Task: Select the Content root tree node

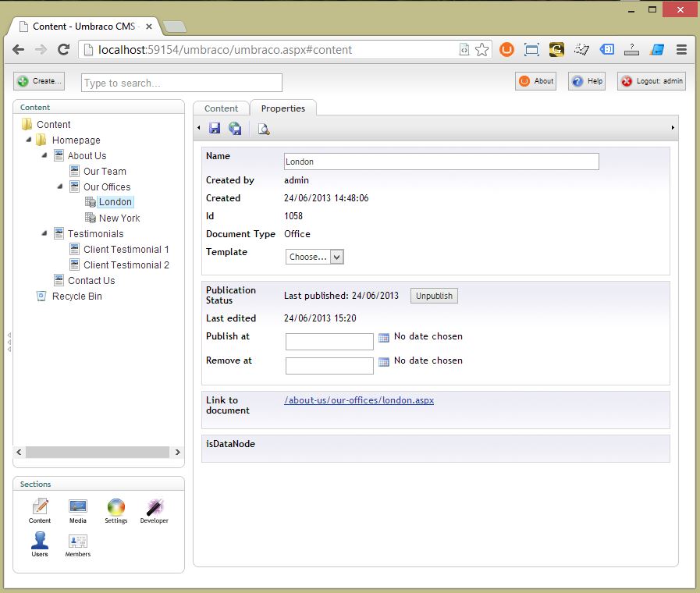Action: coord(54,125)
